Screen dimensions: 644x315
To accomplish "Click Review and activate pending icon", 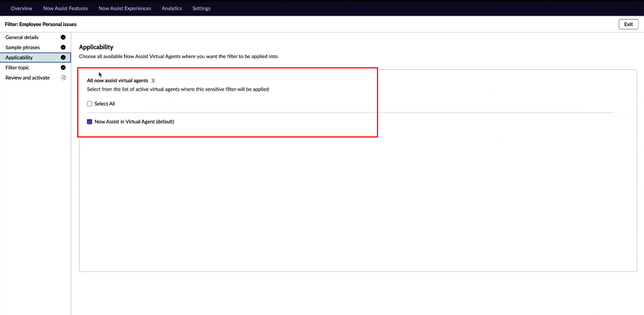I will click(x=63, y=78).
